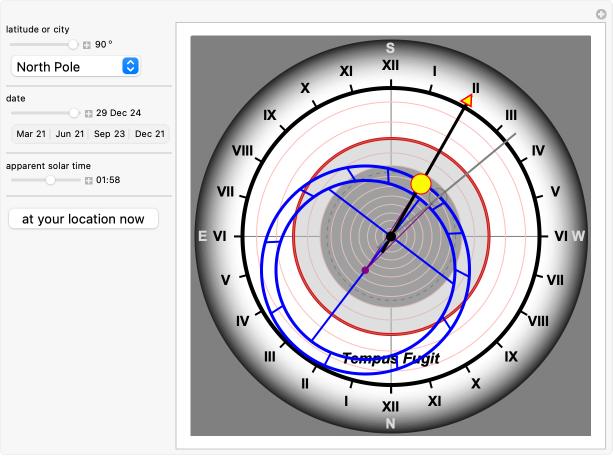
Task: Click the N compass label below the dial
Action: (x=390, y=424)
